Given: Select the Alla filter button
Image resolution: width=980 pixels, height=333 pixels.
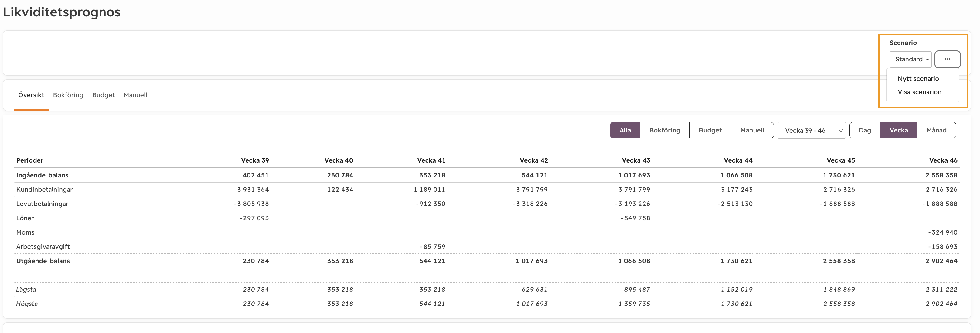Looking at the screenshot, I should coord(625,130).
